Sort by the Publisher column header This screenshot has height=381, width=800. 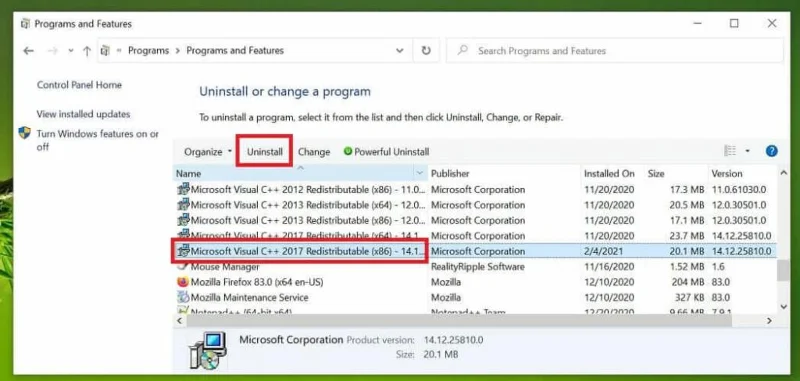click(x=504, y=173)
